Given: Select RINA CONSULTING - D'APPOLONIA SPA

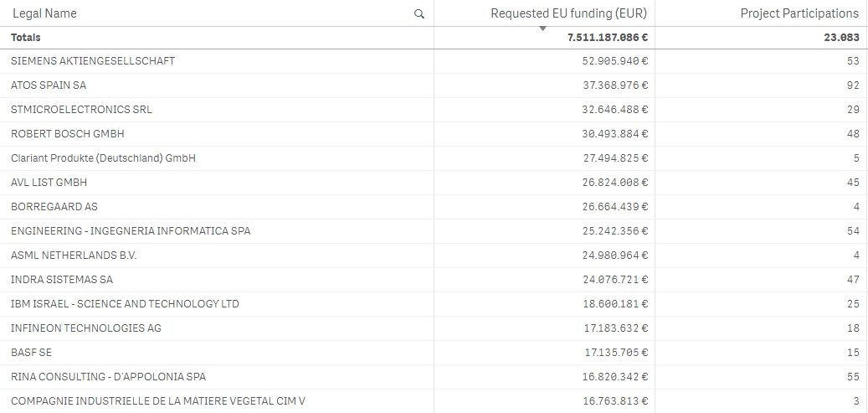Looking at the screenshot, I should click(108, 377).
